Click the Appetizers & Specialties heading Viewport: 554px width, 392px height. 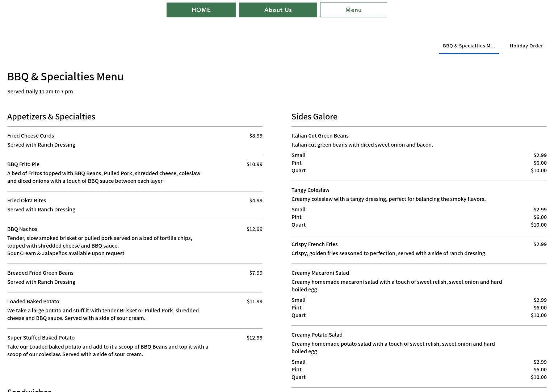pos(51,116)
